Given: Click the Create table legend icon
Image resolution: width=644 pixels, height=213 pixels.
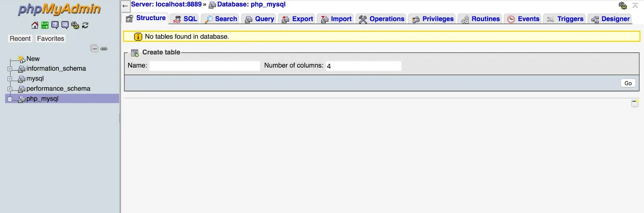Looking at the screenshot, I should (x=135, y=53).
